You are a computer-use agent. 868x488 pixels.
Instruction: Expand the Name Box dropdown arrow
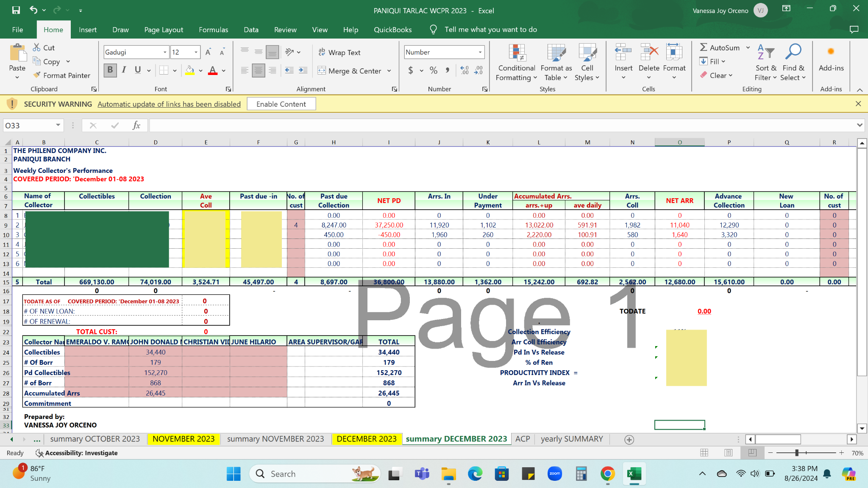58,125
